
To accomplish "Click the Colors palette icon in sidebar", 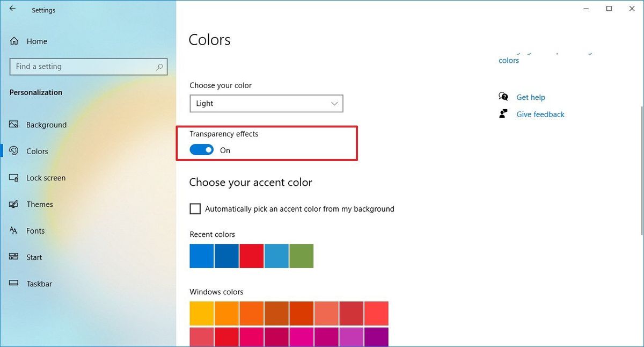I will [x=14, y=151].
